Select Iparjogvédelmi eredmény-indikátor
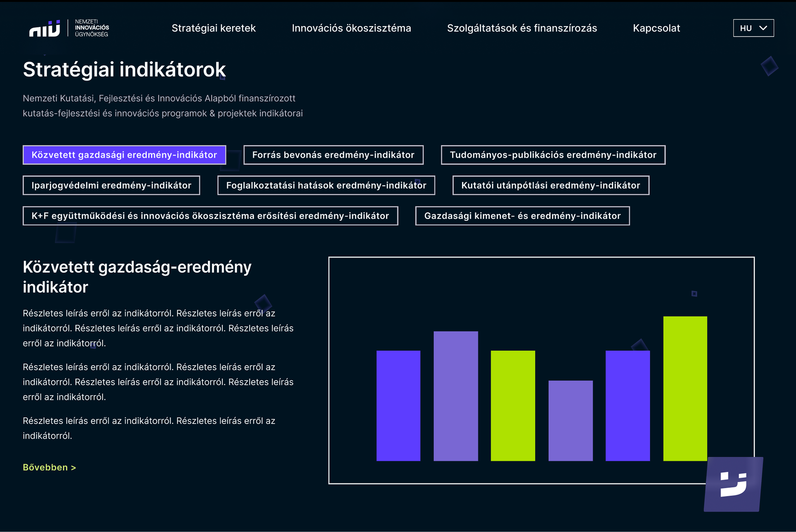The height and width of the screenshot is (532, 796). click(x=111, y=185)
